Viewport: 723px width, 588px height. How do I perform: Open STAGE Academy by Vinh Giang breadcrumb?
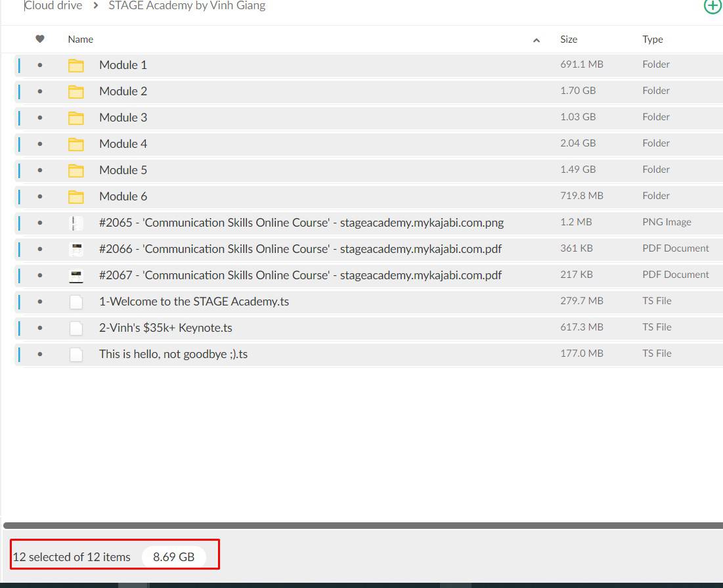(186, 6)
